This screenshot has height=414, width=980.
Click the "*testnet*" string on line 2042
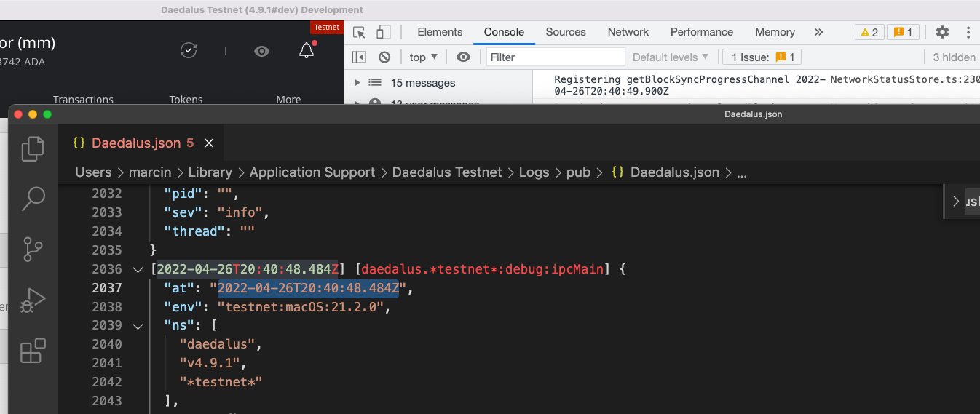[x=221, y=381]
